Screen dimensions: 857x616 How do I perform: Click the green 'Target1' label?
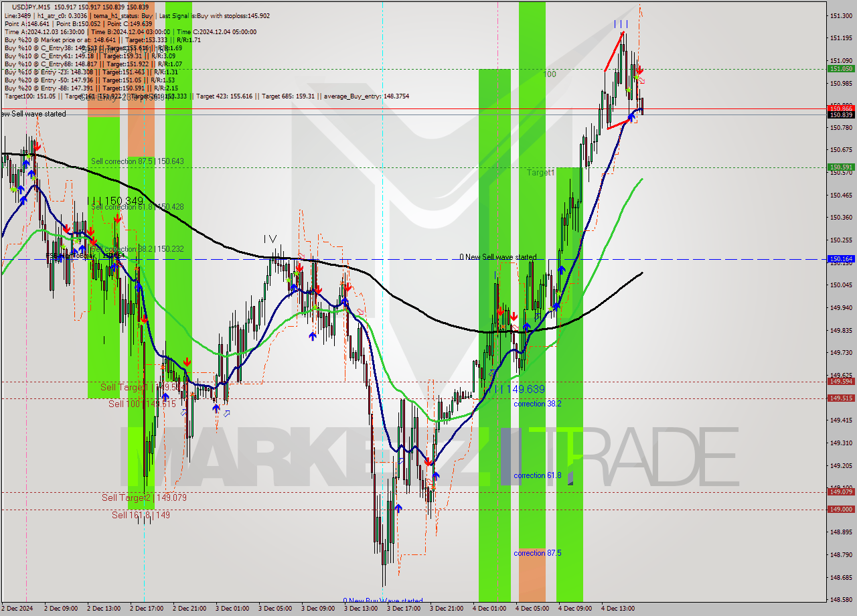tap(540, 173)
